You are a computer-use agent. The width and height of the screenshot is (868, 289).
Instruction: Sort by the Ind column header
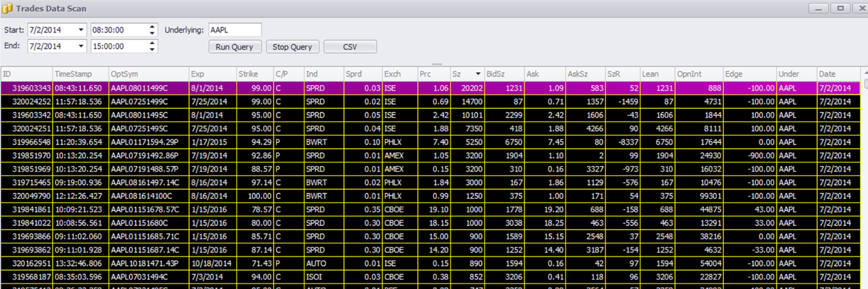(x=324, y=74)
